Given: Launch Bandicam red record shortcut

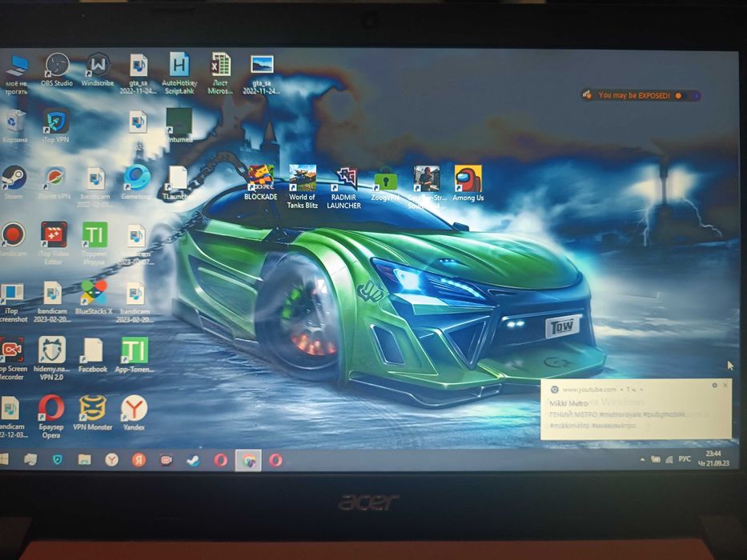Looking at the screenshot, I should point(14,239).
